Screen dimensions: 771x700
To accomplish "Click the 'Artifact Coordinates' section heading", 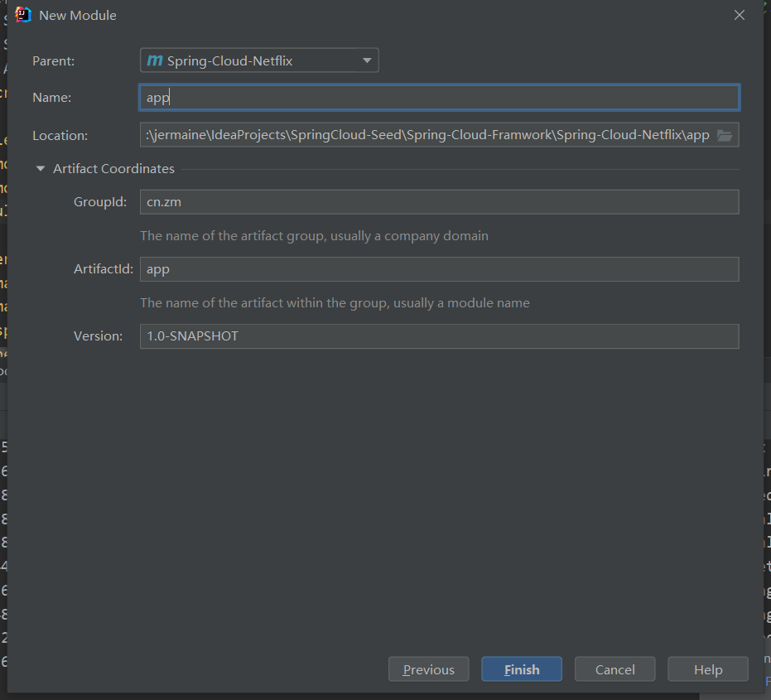I will (x=113, y=169).
